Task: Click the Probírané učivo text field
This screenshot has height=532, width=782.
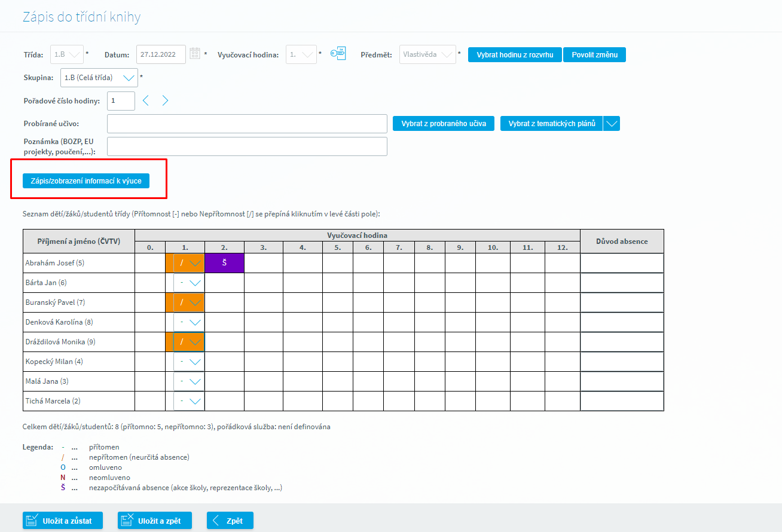Action: (x=248, y=124)
